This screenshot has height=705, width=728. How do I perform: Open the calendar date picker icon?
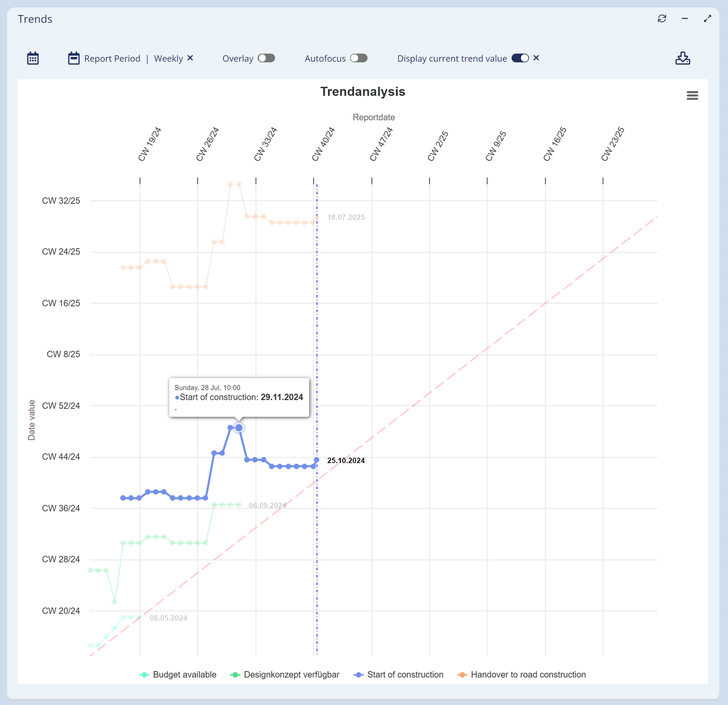(33, 58)
